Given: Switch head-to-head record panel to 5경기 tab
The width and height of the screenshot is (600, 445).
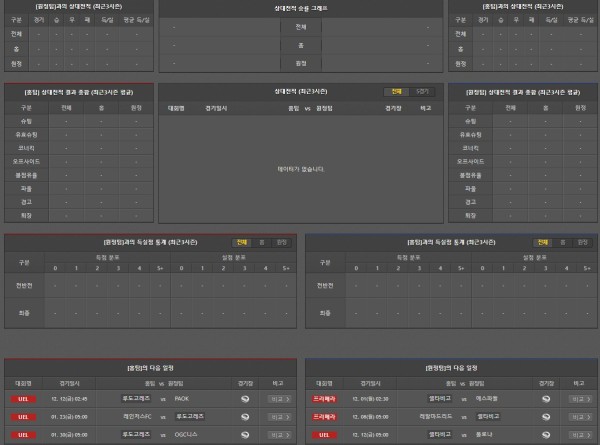Looking at the screenshot, I should pos(423,91).
